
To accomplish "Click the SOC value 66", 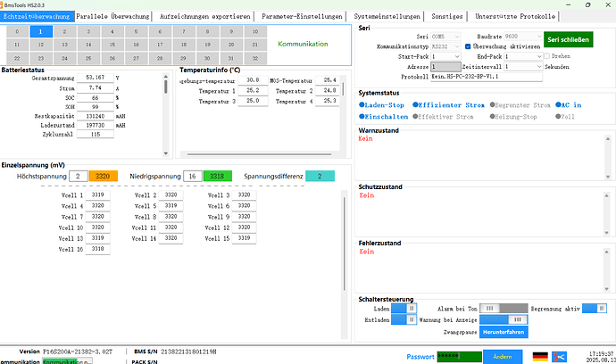I will (x=95, y=98).
